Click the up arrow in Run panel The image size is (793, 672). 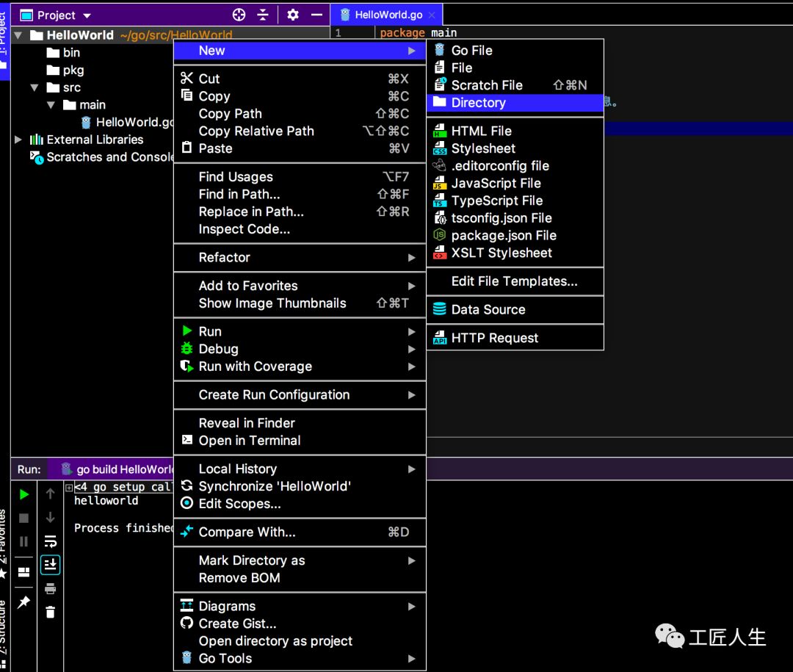coord(50,494)
